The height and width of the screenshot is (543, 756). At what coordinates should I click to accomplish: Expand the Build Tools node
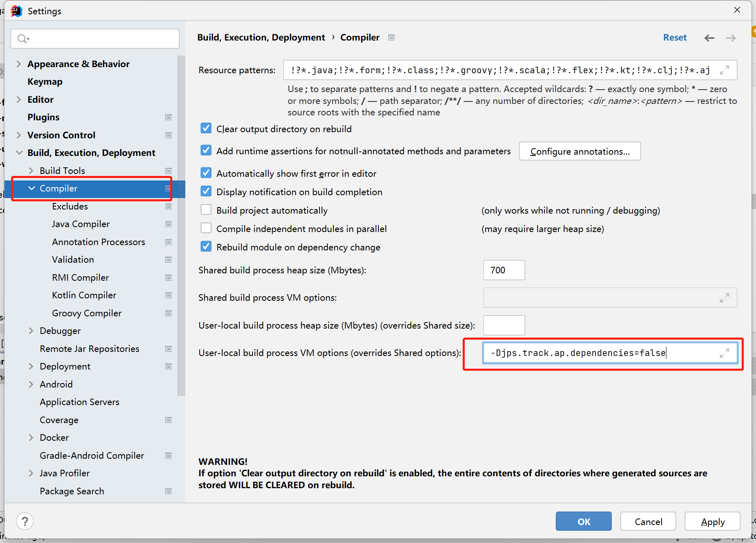[x=31, y=171]
